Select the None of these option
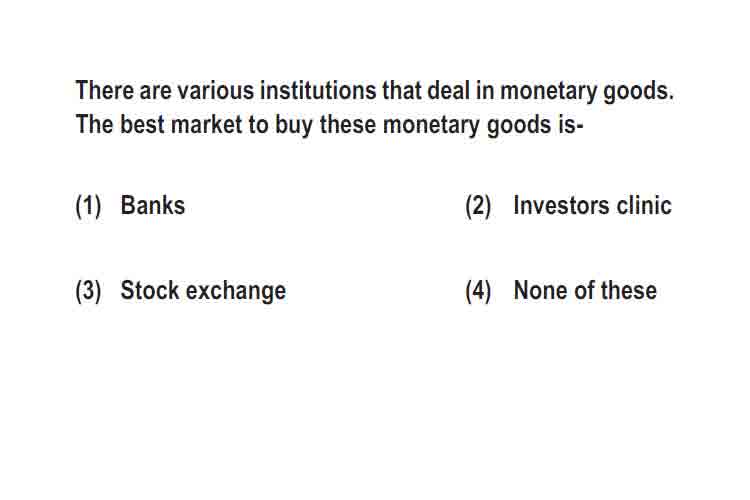The image size is (750, 500). click(x=585, y=290)
